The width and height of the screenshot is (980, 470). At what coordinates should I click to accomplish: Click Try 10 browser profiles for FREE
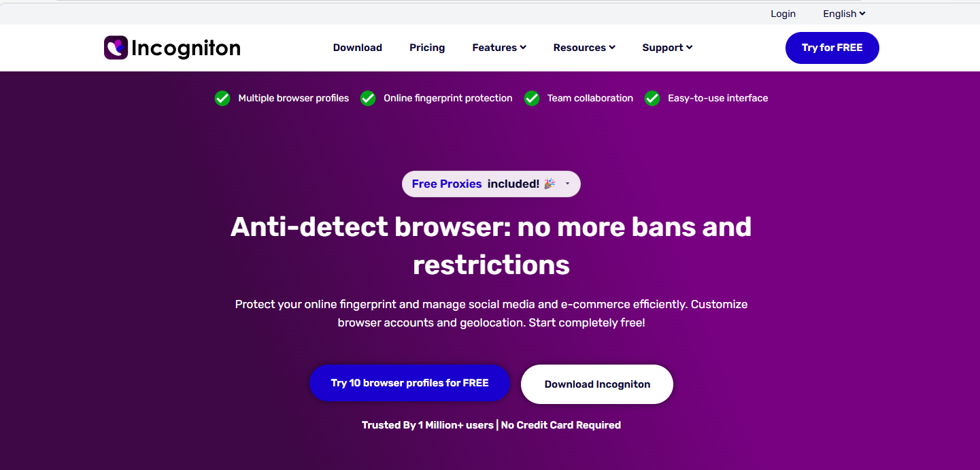pyautogui.click(x=409, y=383)
